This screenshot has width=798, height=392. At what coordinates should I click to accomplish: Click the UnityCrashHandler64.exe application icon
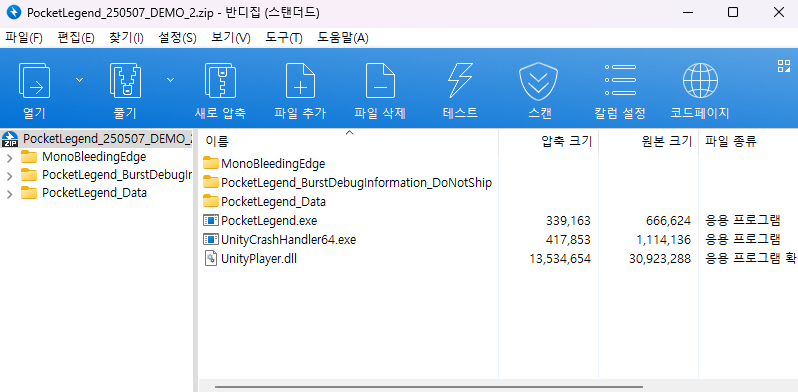pos(211,239)
